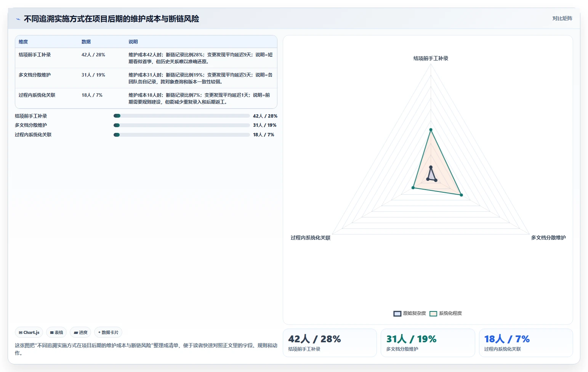The height and width of the screenshot is (372, 588).
Task: Open the 对比矩阵 label in header
Action: click(562, 18)
